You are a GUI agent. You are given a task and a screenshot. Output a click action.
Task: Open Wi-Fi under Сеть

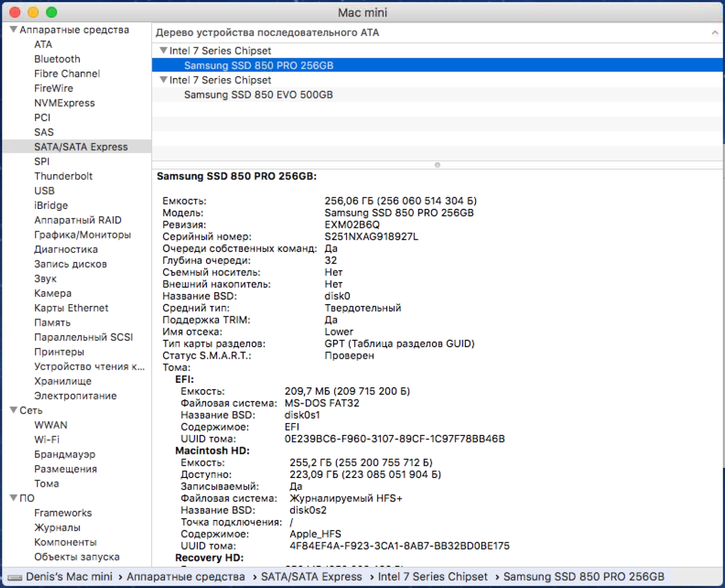pos(47,440)
